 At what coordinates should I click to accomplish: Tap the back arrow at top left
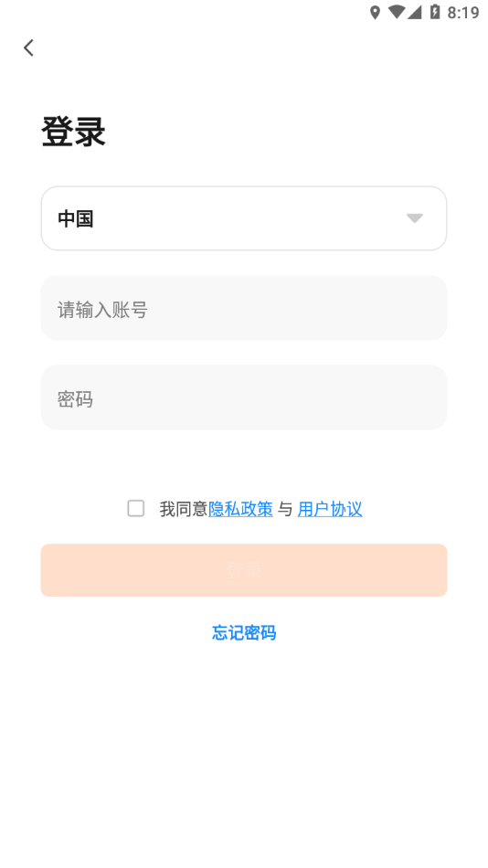pyautogui.click(x=29, y=48)
